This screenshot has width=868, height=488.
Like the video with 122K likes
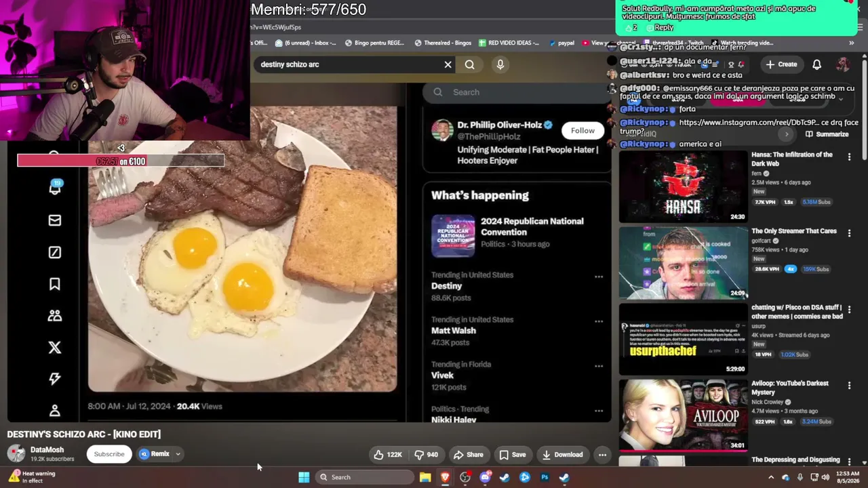(388, 455)
